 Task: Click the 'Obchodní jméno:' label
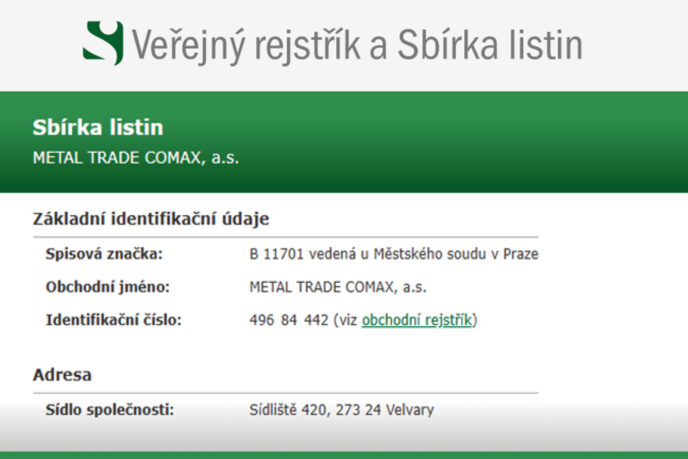108,287
